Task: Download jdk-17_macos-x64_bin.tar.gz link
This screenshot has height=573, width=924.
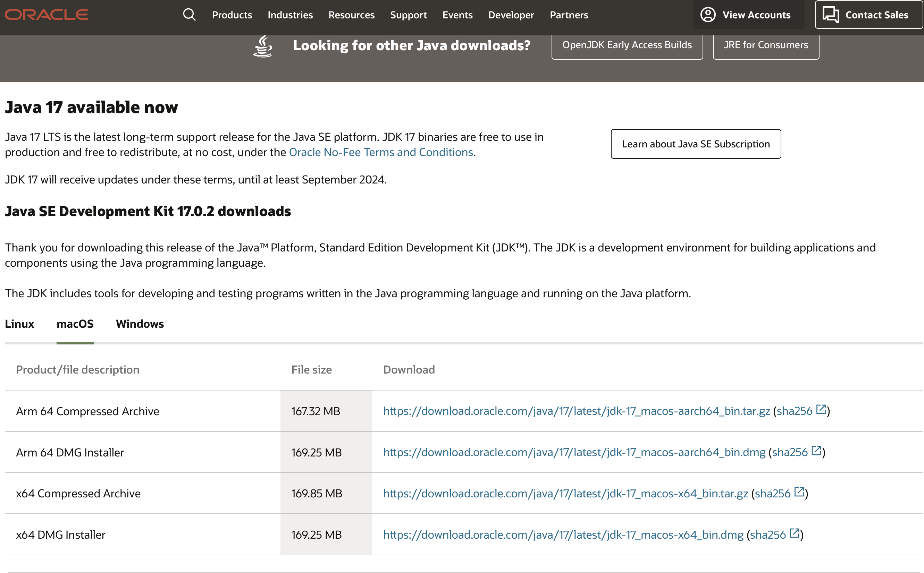Action: point(566,494)
